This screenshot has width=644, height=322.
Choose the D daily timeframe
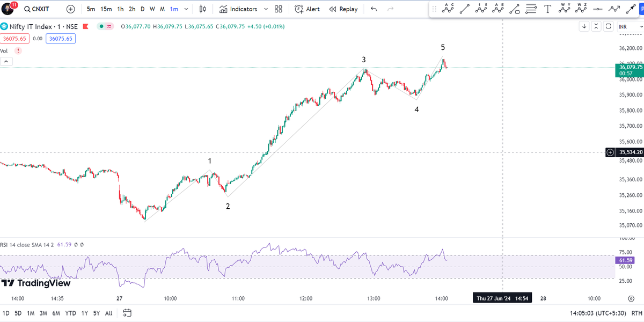[143, 9]
